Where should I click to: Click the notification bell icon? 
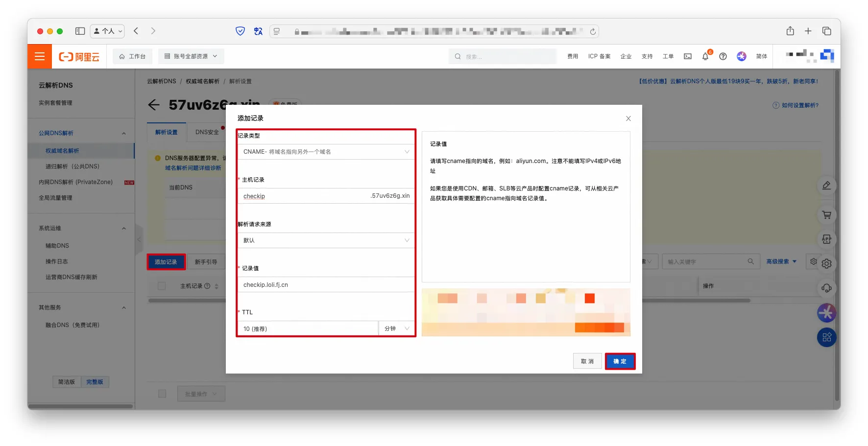pyautogui.click(x=705, y=56)
